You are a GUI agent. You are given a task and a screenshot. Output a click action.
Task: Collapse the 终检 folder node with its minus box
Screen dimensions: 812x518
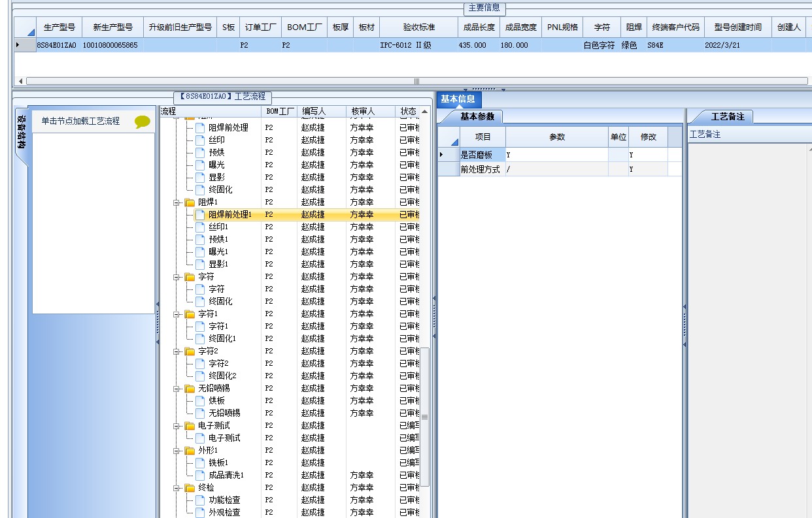(x=177, y=487)
